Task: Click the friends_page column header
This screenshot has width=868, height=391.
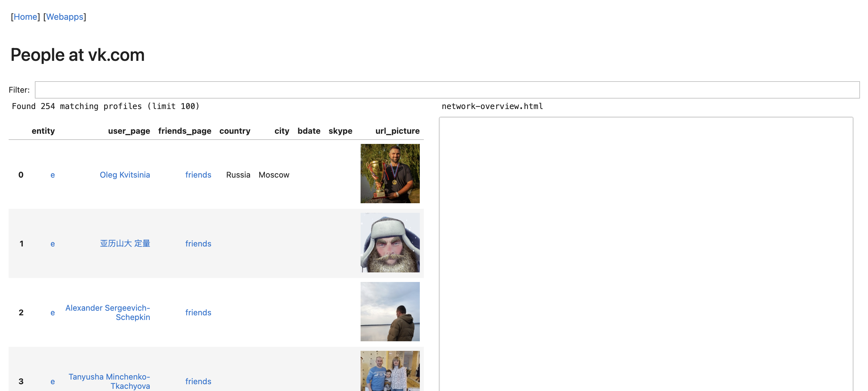Action: tap(185, 131)
